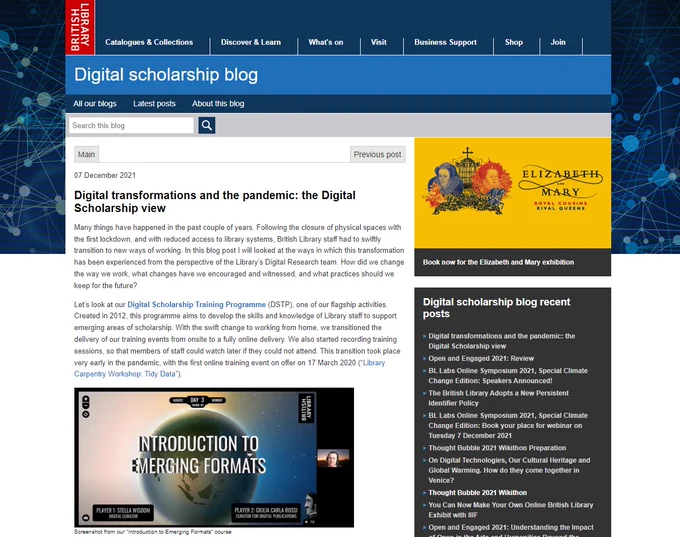Open BL Labs Symposium Book your place post
This screenshot has width=680, height=537.
coord(508,426)
